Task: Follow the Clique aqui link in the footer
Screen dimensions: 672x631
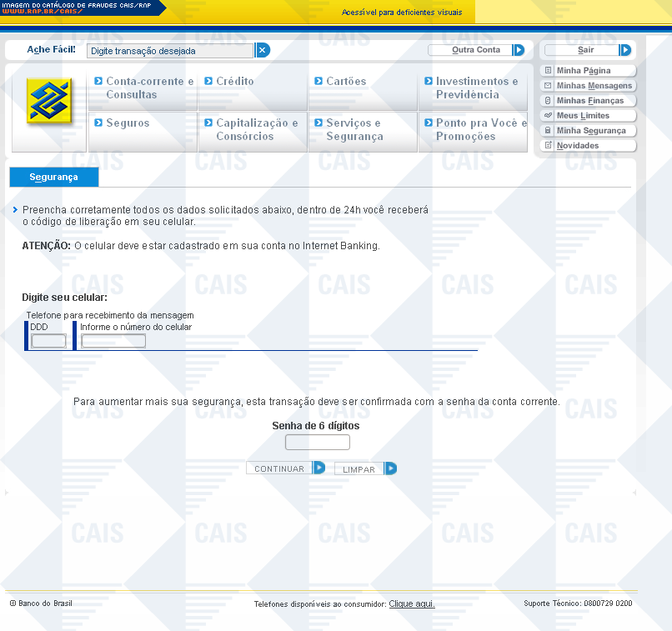Action: 412,603
